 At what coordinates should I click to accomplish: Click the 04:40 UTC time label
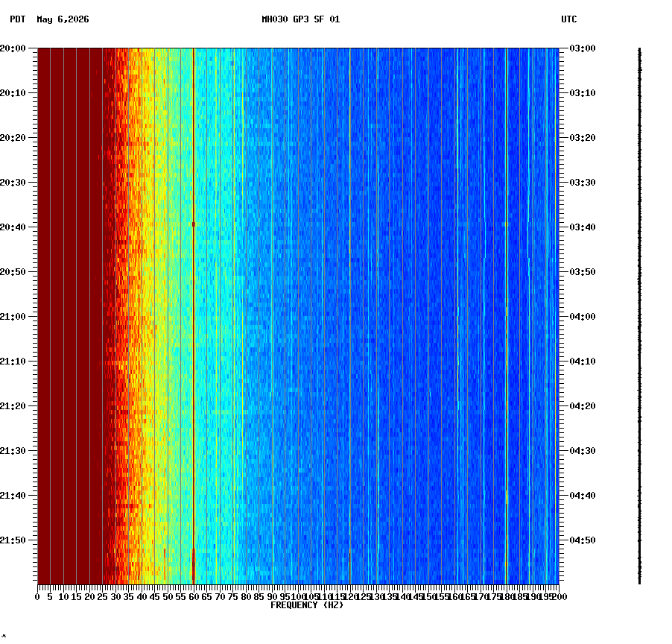click(583, 496)
